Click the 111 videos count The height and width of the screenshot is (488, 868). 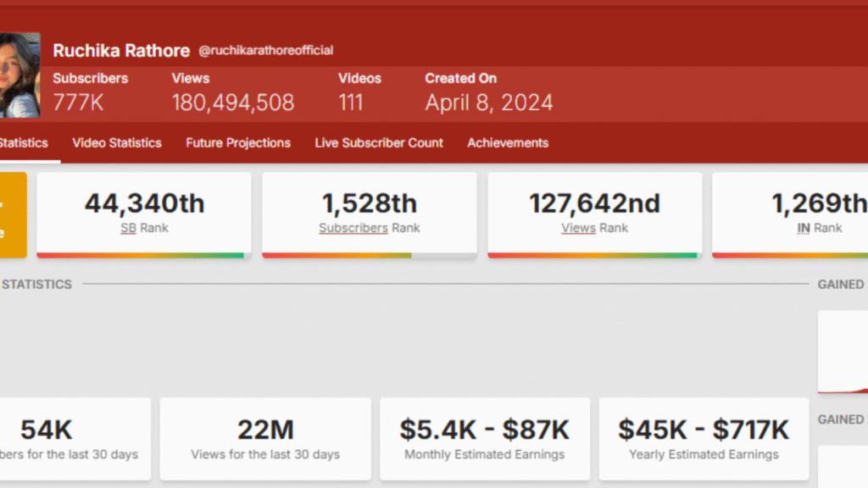click(351, 103)
